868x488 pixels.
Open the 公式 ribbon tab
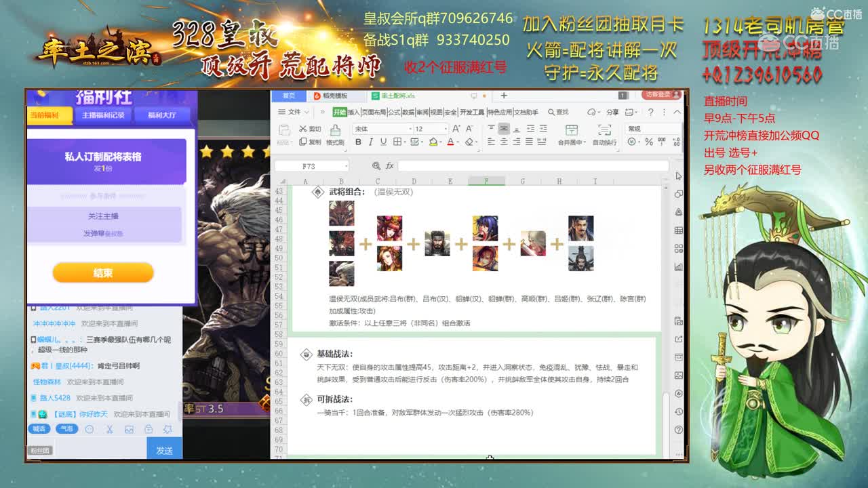393,113
